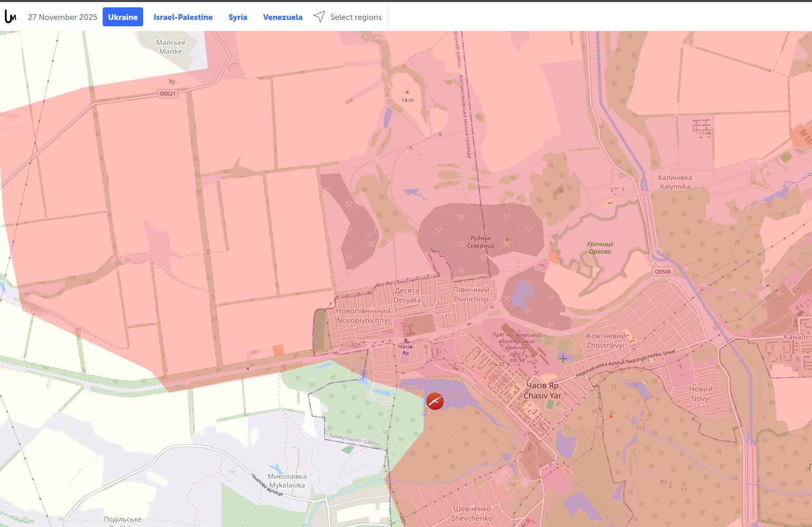
Task: Open the red gunfire event marker
Action: point(435,401)
